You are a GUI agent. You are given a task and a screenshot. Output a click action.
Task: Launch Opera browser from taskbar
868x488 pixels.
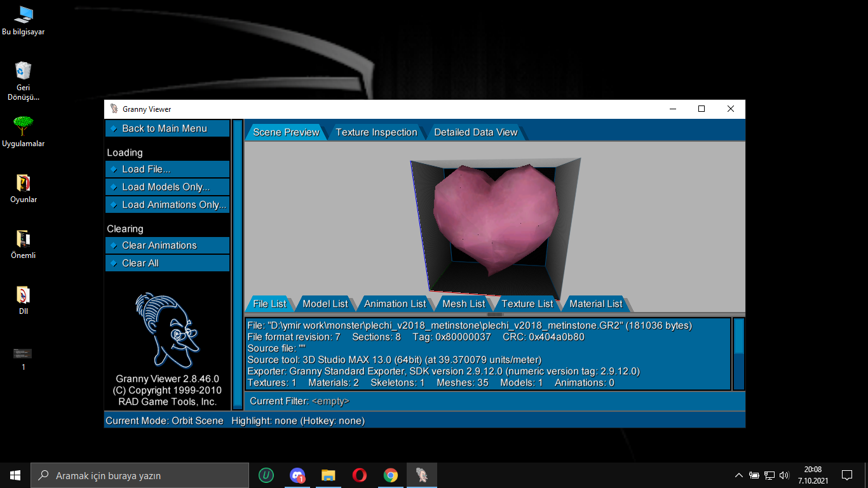click(359, 475)
